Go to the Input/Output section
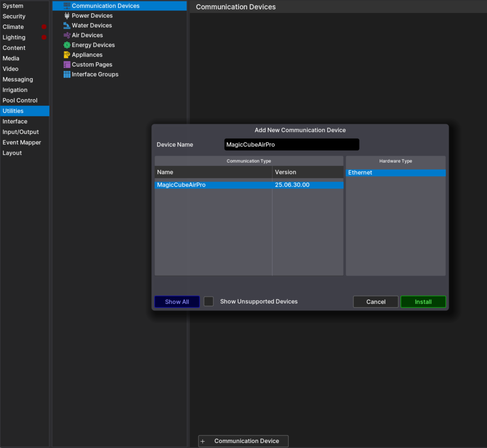Image resolution: width=487 pixels, height=448 pixels. [x=24, y=132]
